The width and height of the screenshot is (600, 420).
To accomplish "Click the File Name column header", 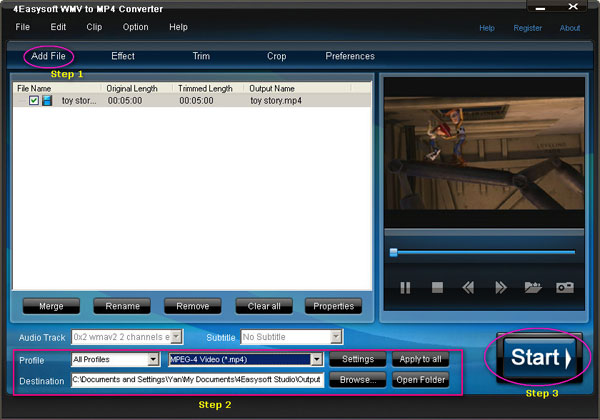I will coord(57,88).
